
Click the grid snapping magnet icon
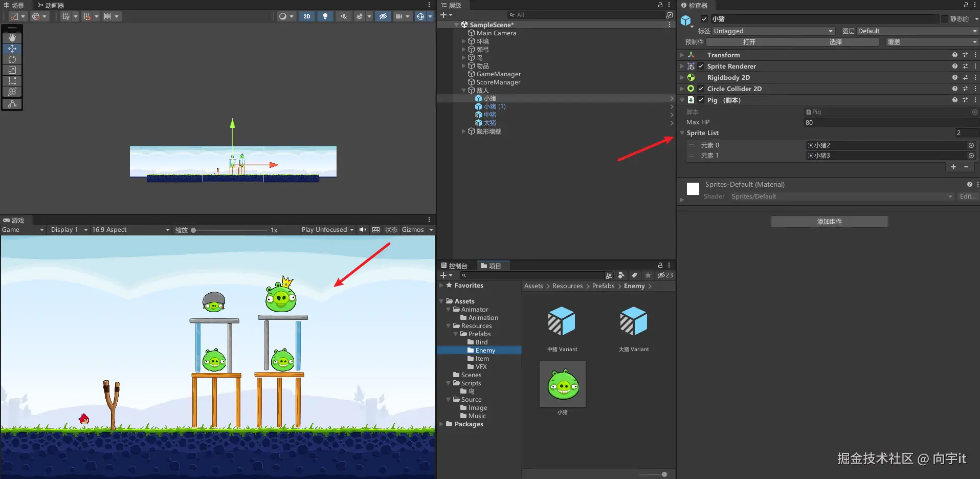click(87, 16)
